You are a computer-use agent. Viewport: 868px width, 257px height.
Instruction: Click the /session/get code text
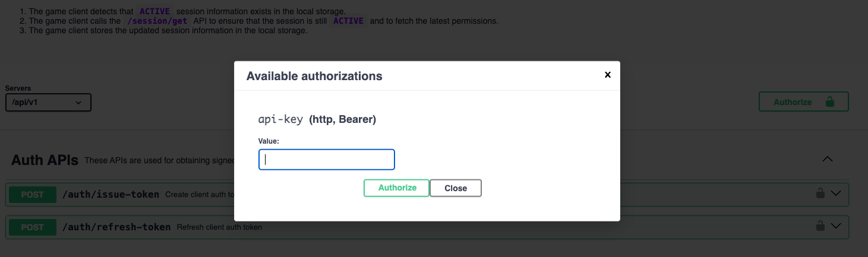tap(157, 21)
